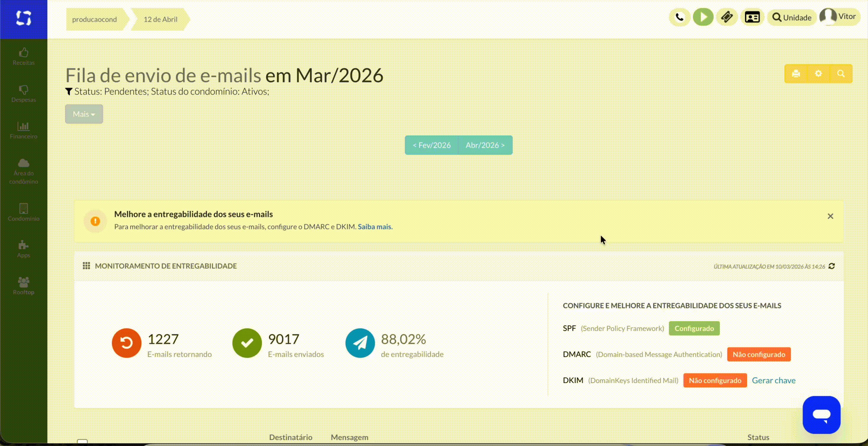Go to previous month Fev/2026
Screen dimensions: 868x446
432,145
